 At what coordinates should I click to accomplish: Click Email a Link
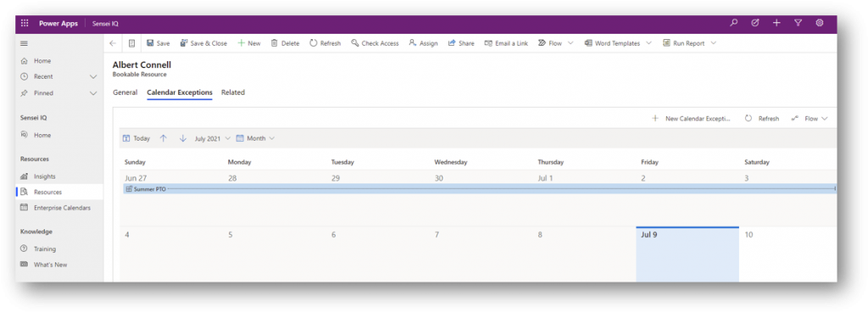tap(506, 43)
